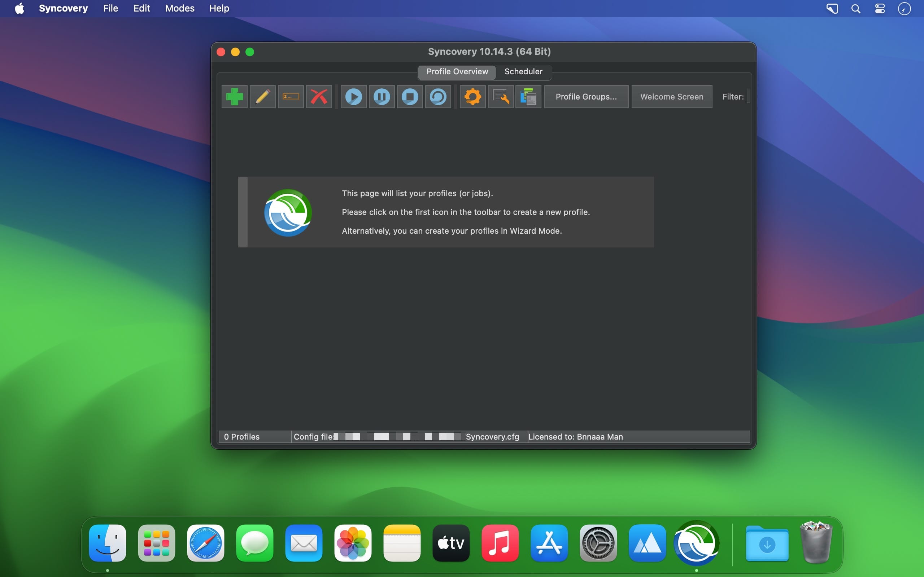Open the Help menu
This screenshot has width=924, height=577.
pyautogui.click(x=219, y=8)
